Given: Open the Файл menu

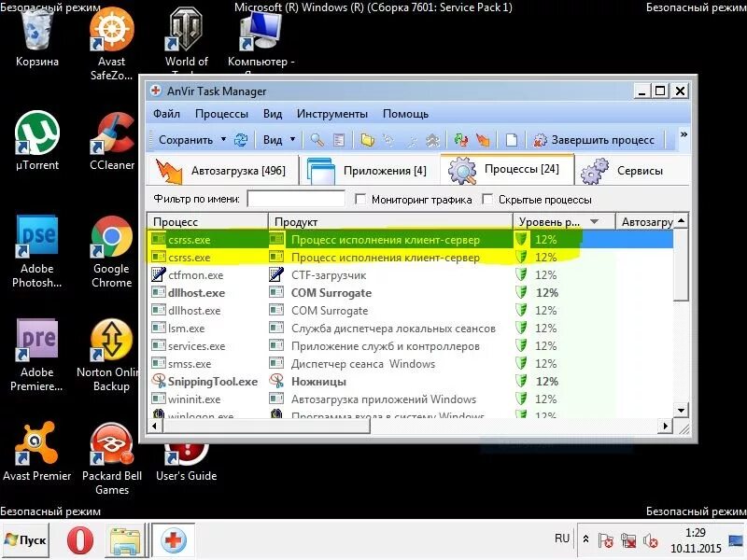Looking at the screenshot, I should tap(166, 114).
